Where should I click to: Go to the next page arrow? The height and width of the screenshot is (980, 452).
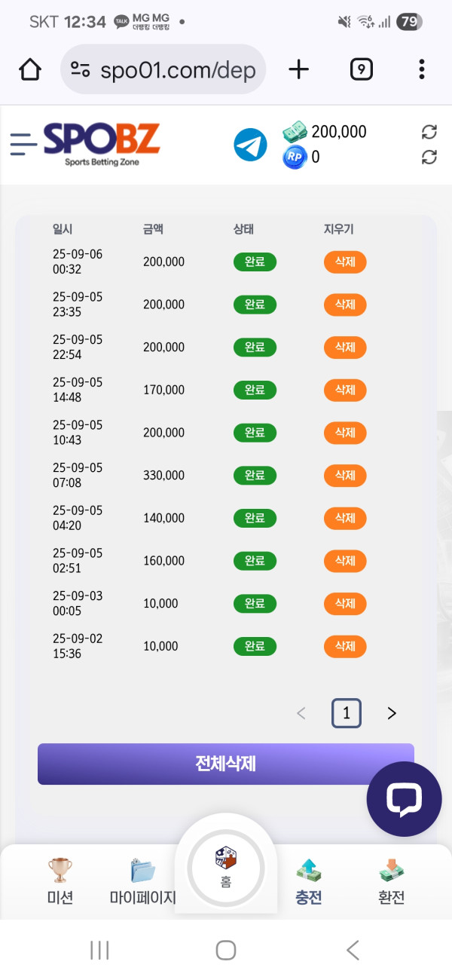click(x=391, y=713)
